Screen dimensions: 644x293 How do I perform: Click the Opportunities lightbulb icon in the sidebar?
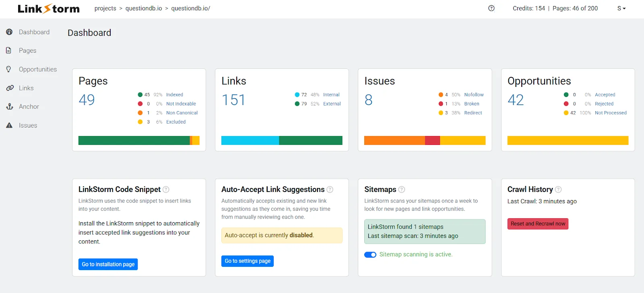coord(8,69)
